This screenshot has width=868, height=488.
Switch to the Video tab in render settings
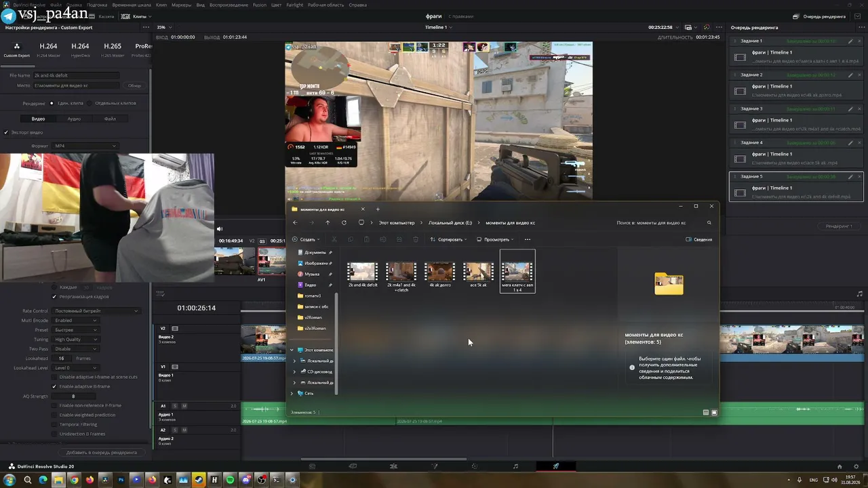39,119
